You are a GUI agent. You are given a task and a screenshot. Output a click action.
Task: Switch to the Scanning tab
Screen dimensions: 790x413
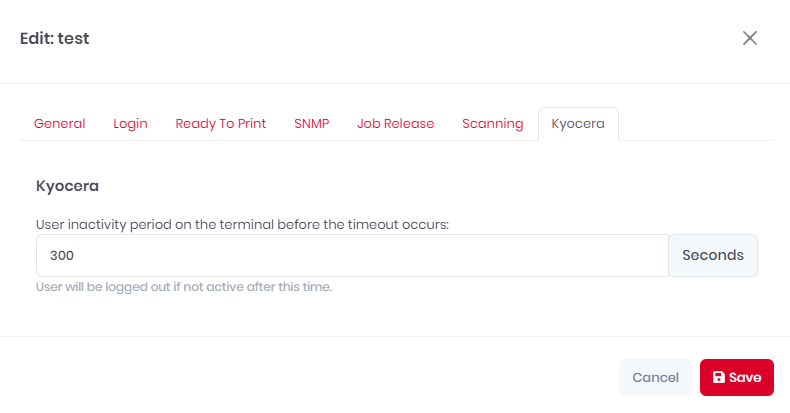coord(493,124)
